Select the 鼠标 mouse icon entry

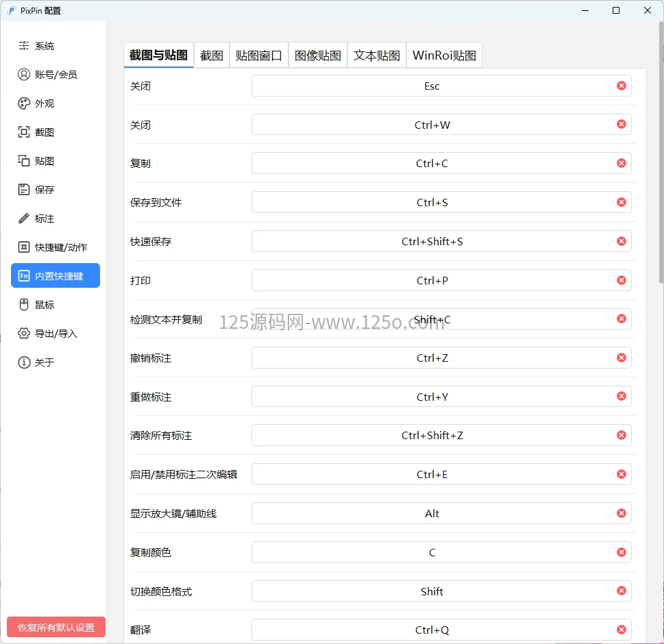pyautogui.click(x=24, y=305)
